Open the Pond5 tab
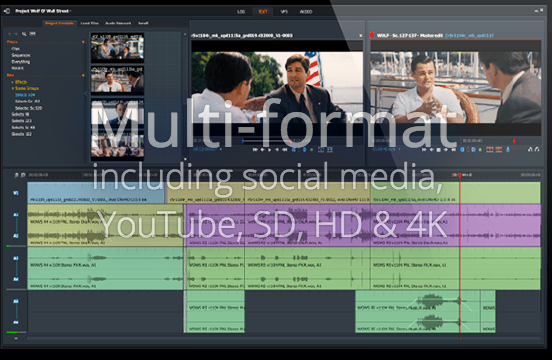The image size is (552, 360). (x=143, y=23)
